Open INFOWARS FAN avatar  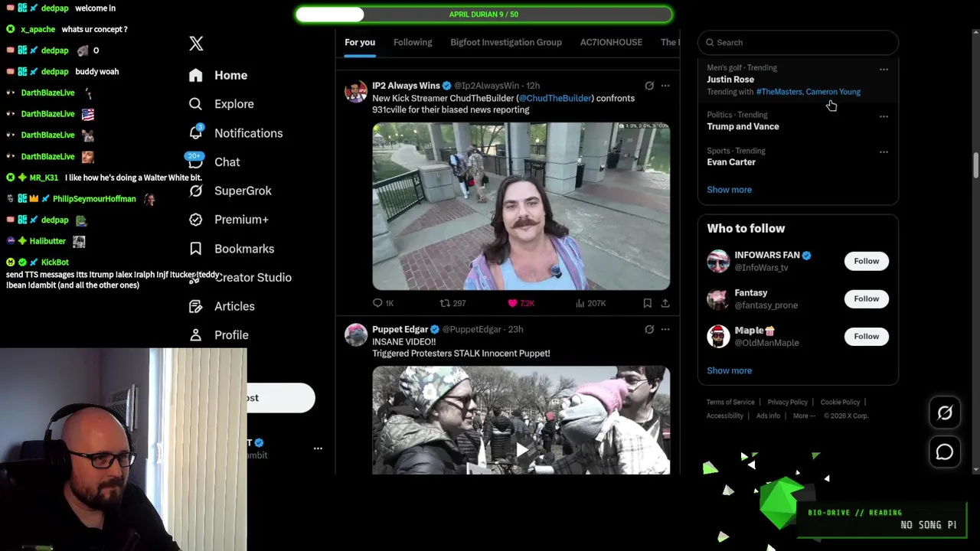tap(718, 261)
